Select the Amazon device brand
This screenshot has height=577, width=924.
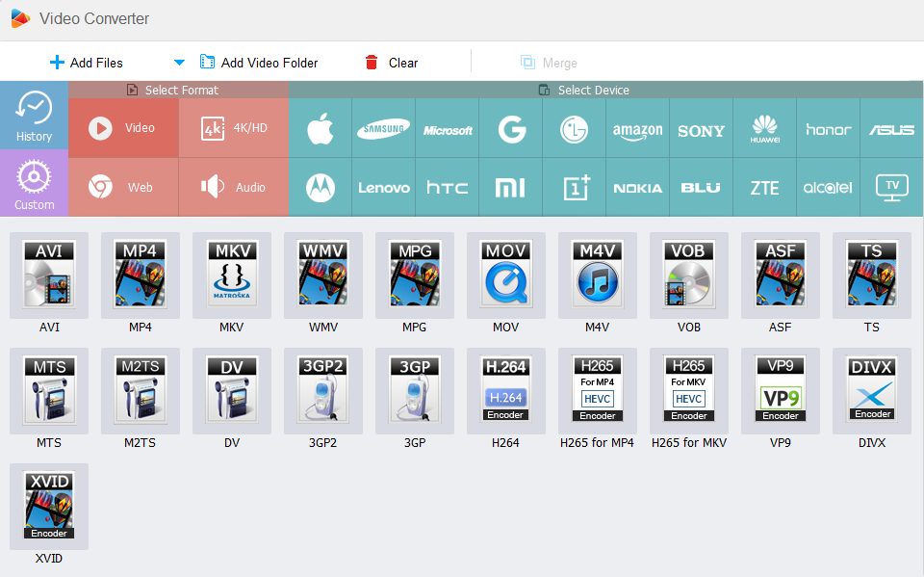point(637,128)
